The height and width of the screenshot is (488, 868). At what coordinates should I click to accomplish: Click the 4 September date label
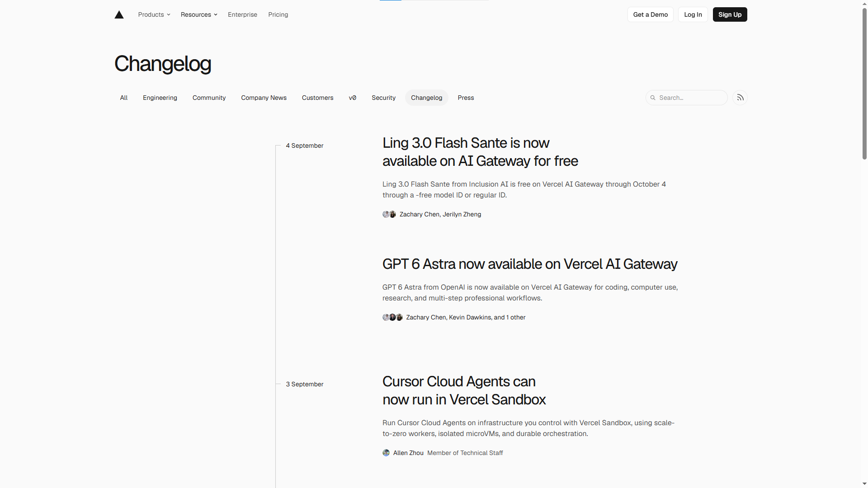tap(305, 145)
